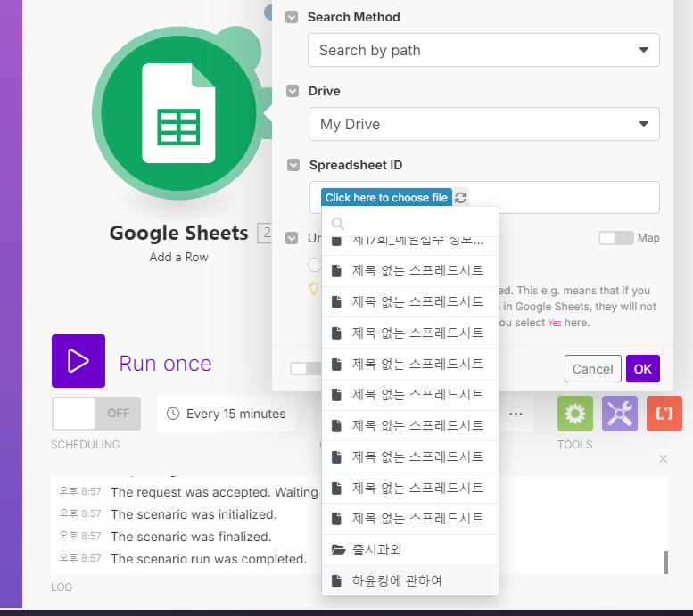Click the Click here to choose file button
This screenshot has height=616, width=693.
(x=386, y=198)
